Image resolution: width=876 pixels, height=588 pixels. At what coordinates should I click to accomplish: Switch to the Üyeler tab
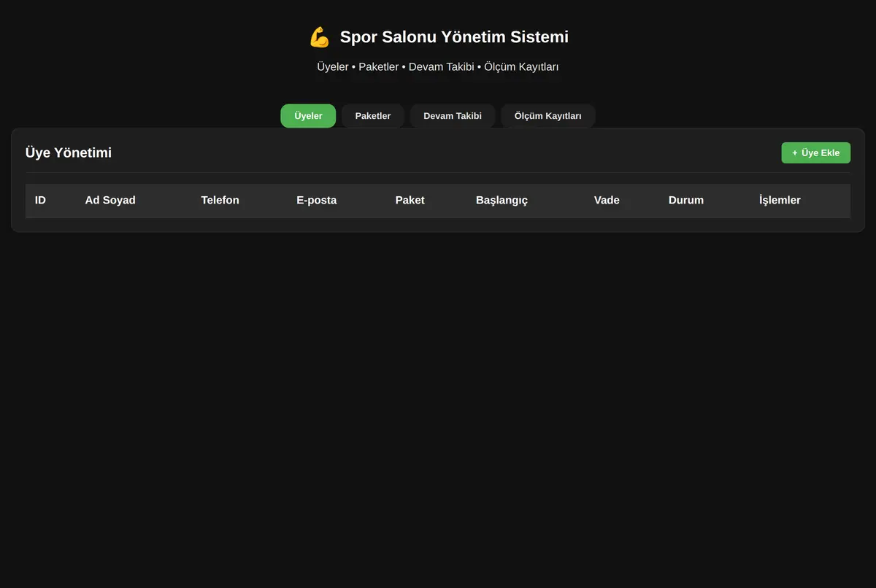coord(308,116)
